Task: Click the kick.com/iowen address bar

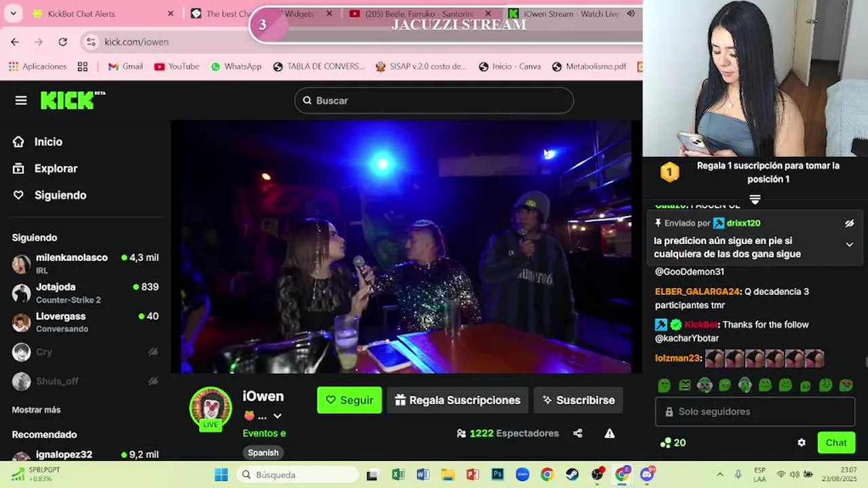Action: point(137,41)
